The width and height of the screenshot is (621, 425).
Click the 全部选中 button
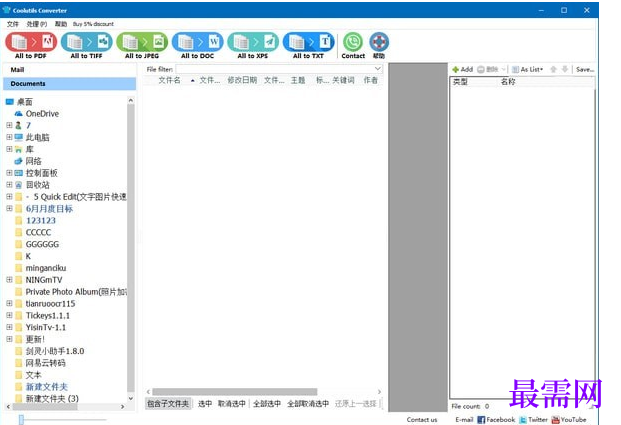click(x=267, y=404)
